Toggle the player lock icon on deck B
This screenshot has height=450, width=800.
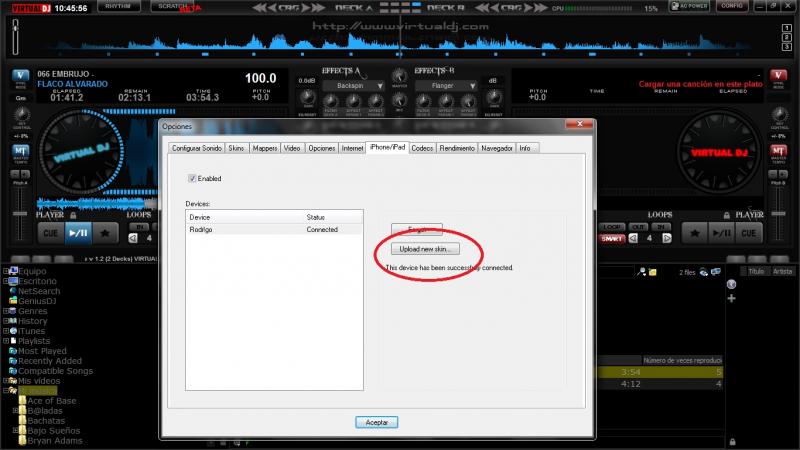pyautogui.click(x=727, y=215)
